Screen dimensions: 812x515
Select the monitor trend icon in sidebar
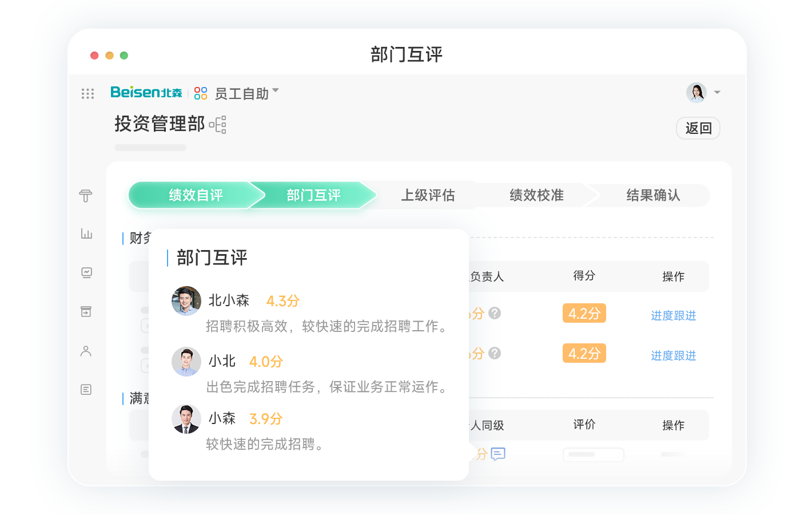[x=86, y=273]
